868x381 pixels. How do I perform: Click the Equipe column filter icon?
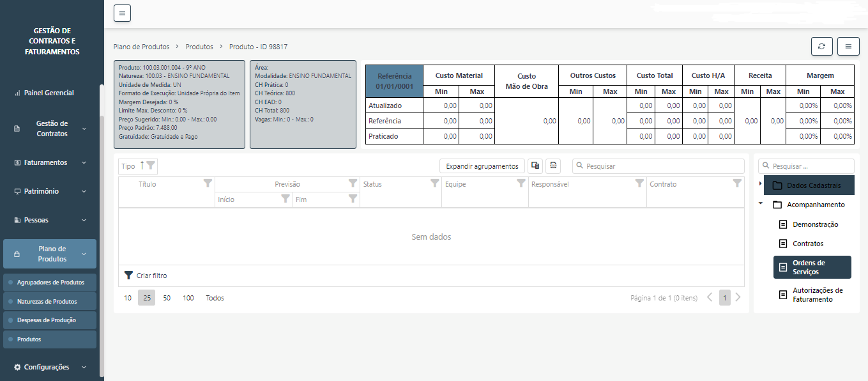coord(521,183)
